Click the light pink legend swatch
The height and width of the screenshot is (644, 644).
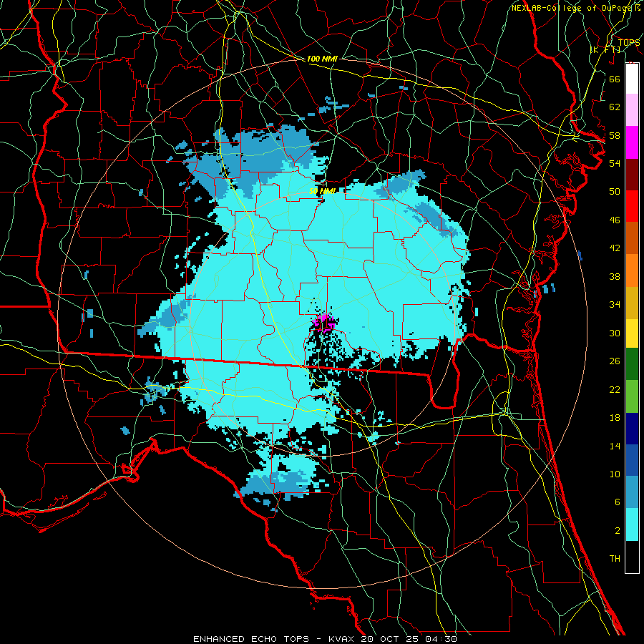click(x=632, y=109)
